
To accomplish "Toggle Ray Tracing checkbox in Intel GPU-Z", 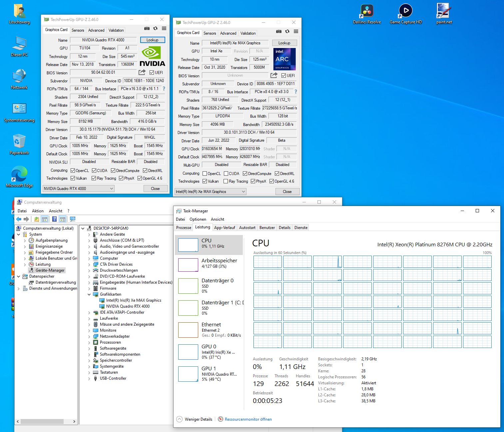I will coord(226,181).
